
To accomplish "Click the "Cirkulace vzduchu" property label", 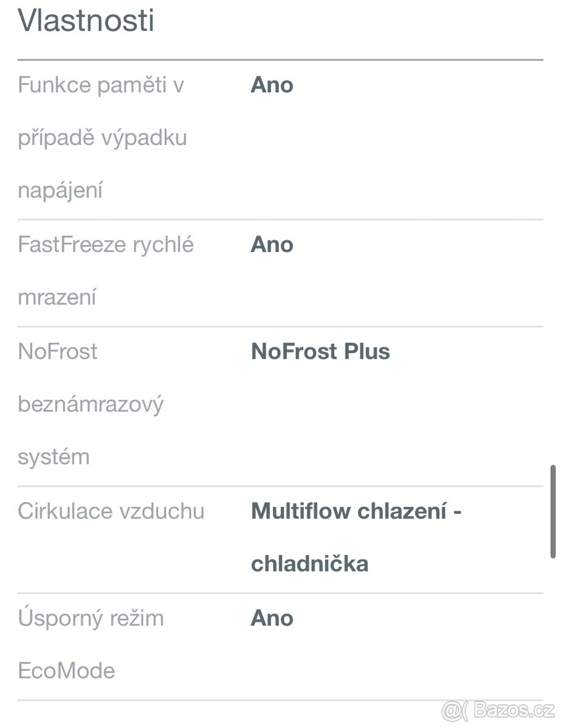I will pyautogui.click(x=111, y=511).
